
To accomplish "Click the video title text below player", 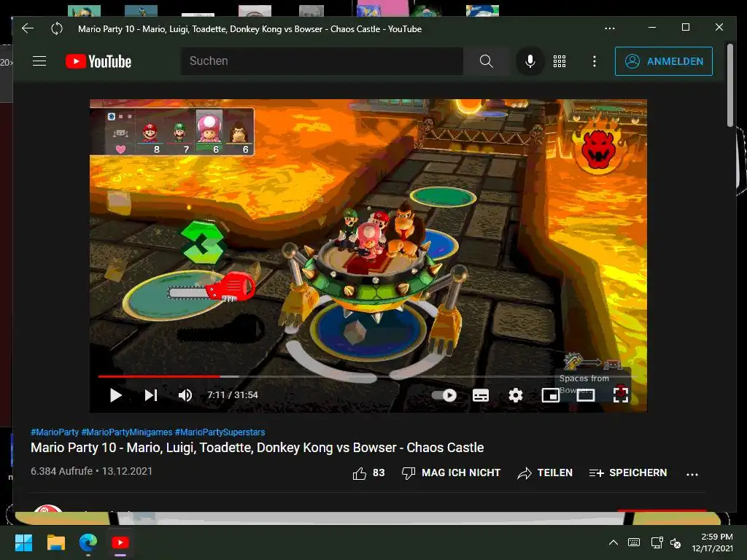I will click(258, 448).
